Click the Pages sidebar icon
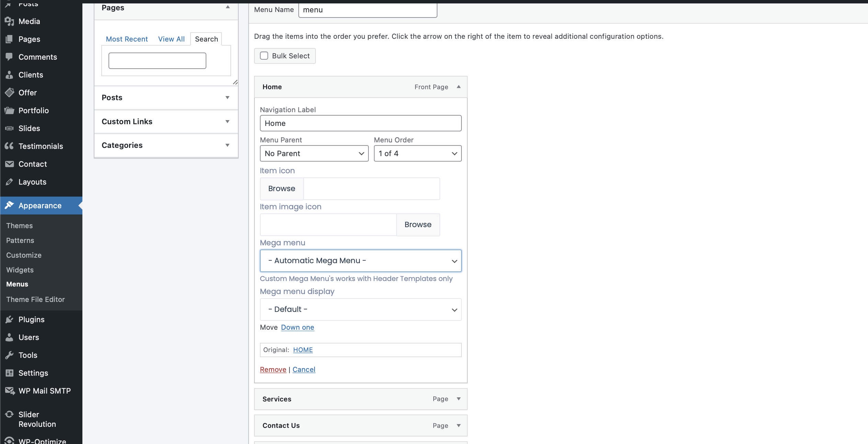 pyautogui.click(x=9, y=39)
